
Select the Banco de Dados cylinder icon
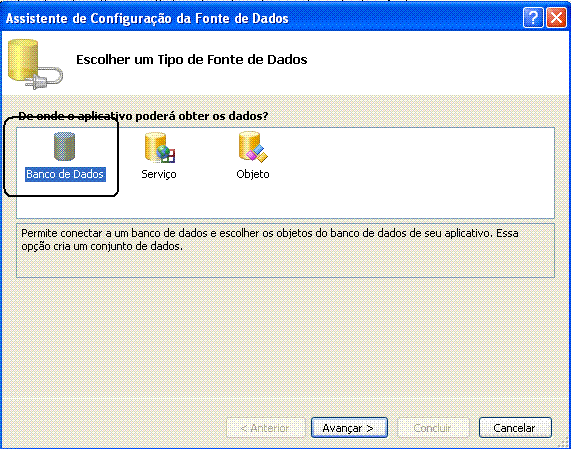tap(64, 146)
